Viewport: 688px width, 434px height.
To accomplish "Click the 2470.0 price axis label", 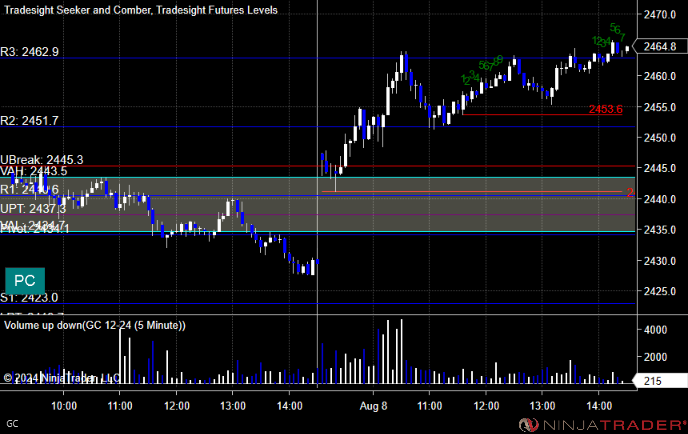I will (659, 14).
